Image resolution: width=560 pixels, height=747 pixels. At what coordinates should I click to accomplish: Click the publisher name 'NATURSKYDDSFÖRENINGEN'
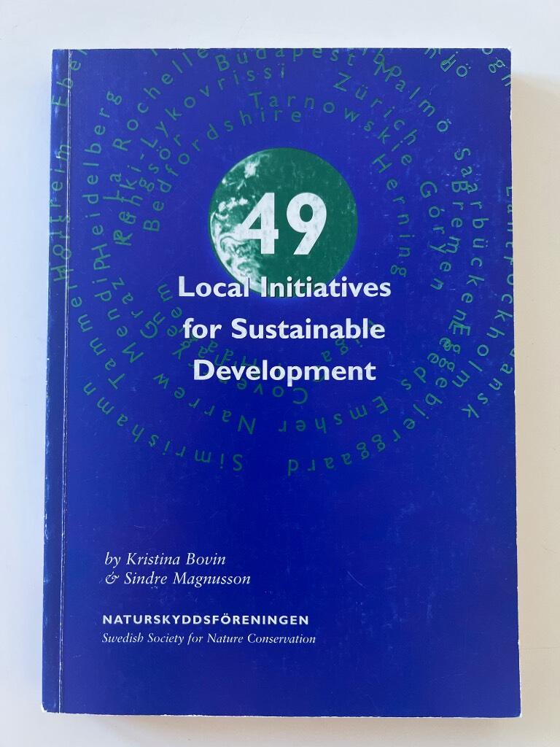point(205,620)
